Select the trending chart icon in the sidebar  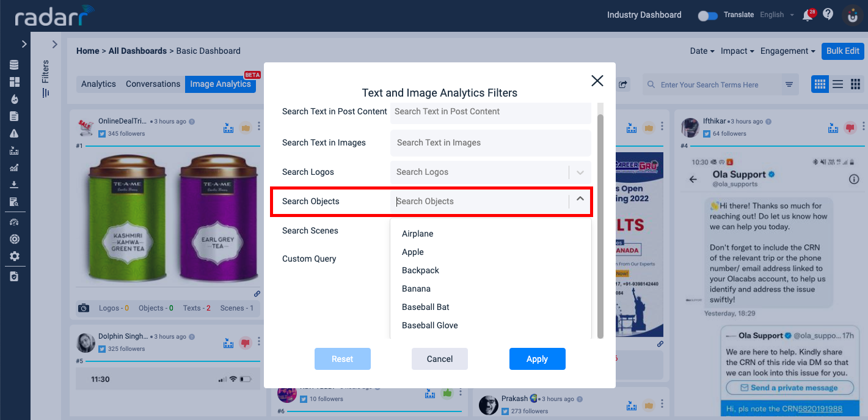(15, 167)
